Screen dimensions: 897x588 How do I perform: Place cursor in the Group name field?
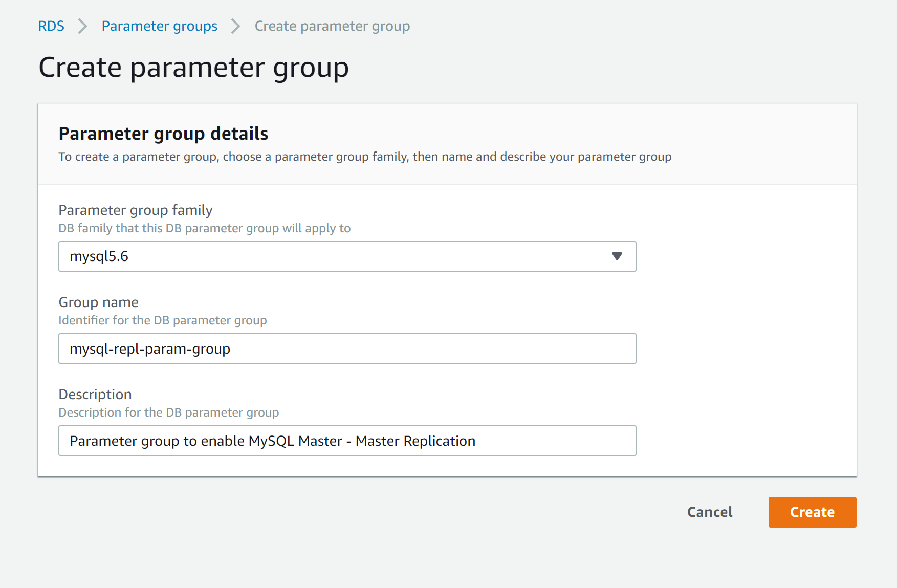[x=347, y=349]
